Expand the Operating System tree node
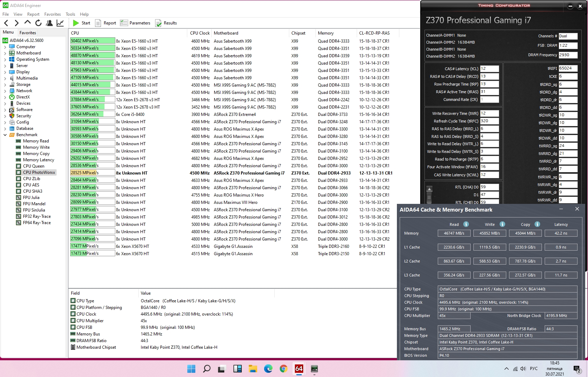This screenshot has width=588, height=377. pyautogui.click(x=5, y=59)
